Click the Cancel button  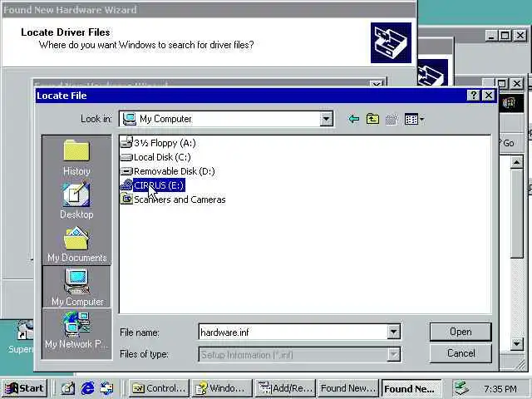(461, 353)
